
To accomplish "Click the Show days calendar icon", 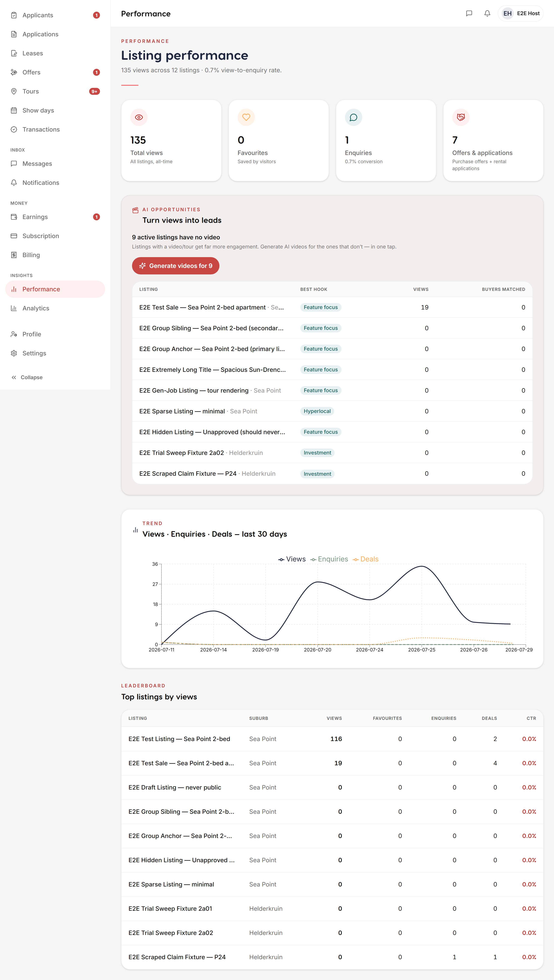I will pos(14,110).
